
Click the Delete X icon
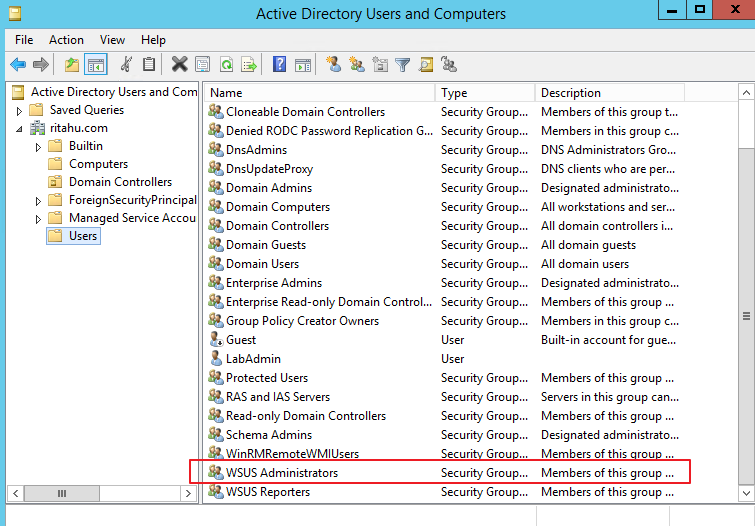(x=179, y=64)
